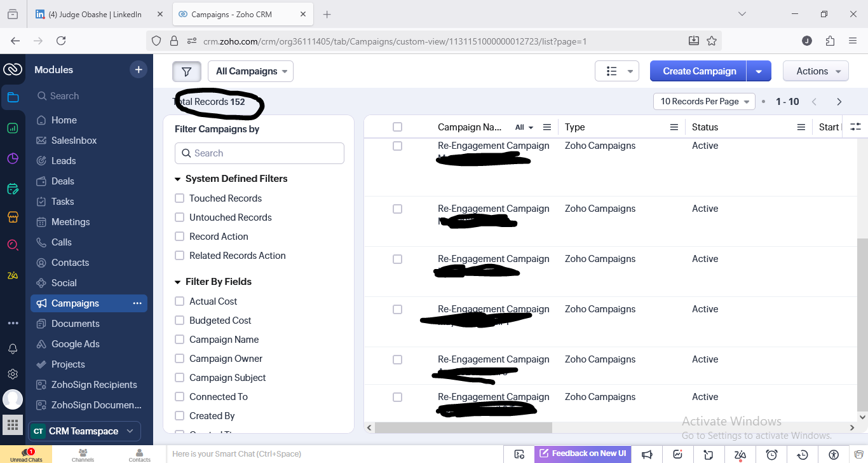Open column settings icon at table corner

(x=855, y=127)
